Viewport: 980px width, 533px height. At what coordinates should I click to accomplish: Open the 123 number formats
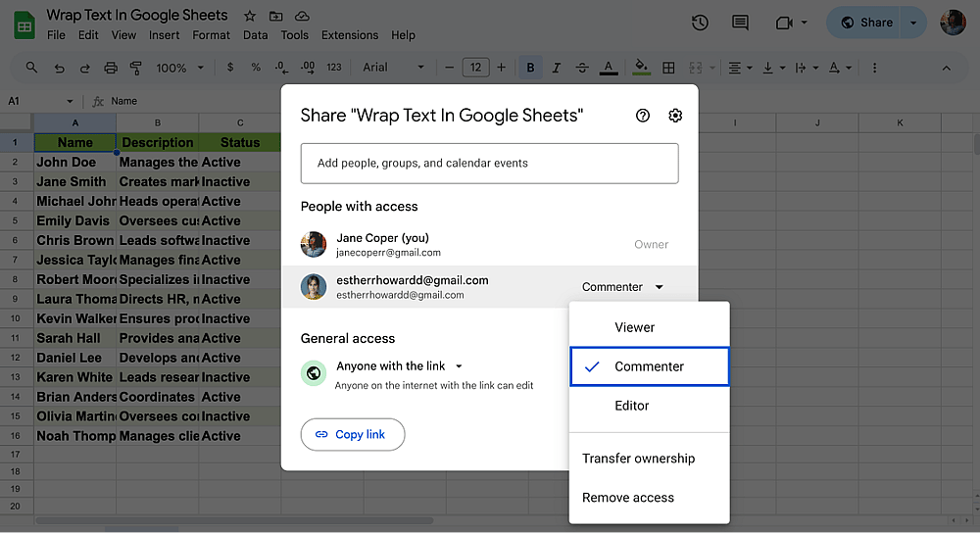pos(334,68)
